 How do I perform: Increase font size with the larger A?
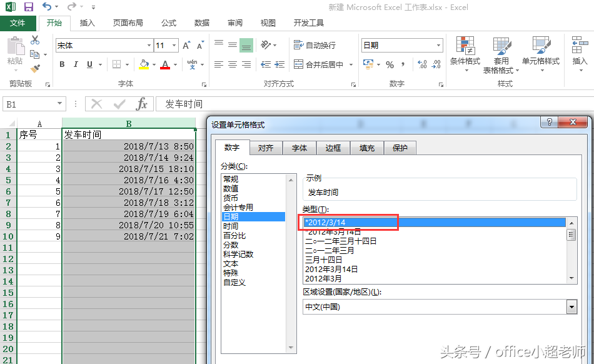186,46
